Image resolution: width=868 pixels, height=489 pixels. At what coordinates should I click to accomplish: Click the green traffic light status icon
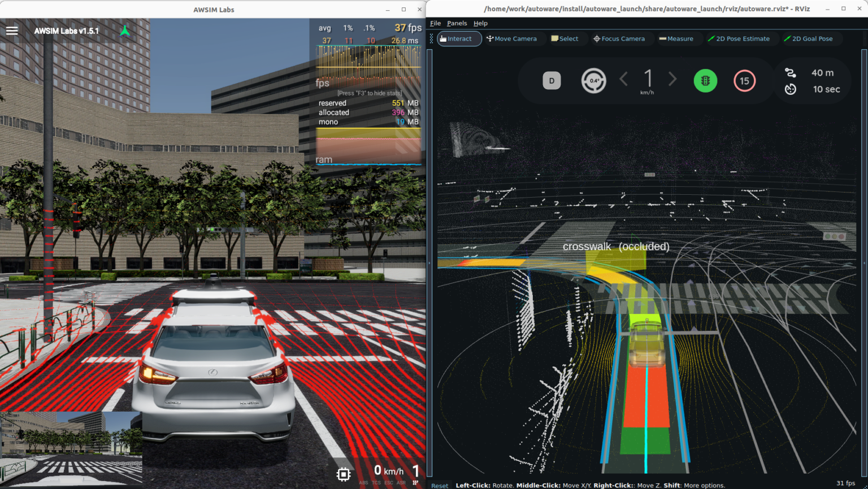coord(705,81)
